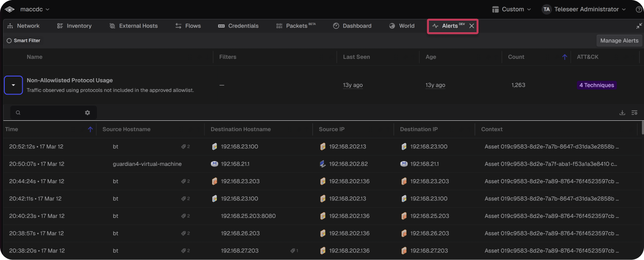The width and height of the screenshot is (644, 260).
Task: Click the TA avatar icon
Action: (546, 9)
